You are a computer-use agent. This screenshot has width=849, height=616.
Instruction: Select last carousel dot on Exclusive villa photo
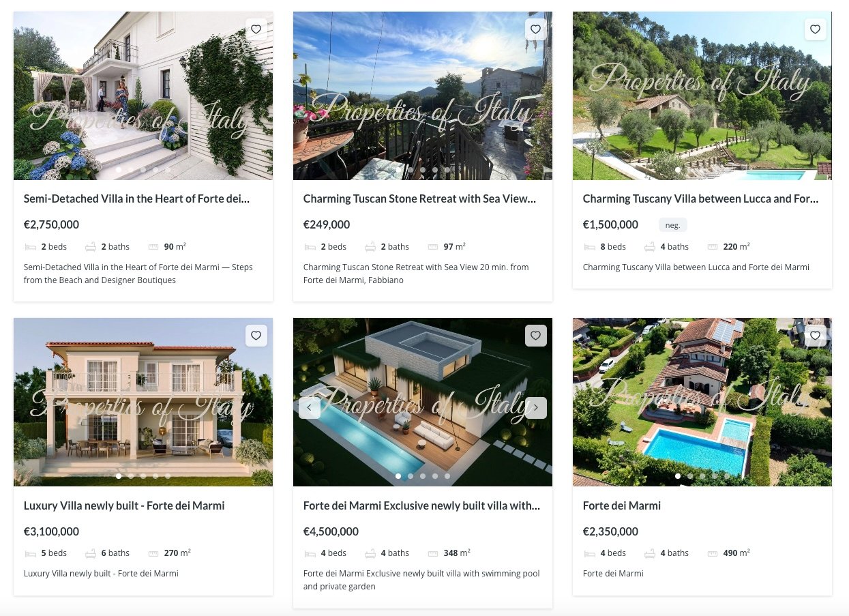pyautogui.click(x=447, y=476)
